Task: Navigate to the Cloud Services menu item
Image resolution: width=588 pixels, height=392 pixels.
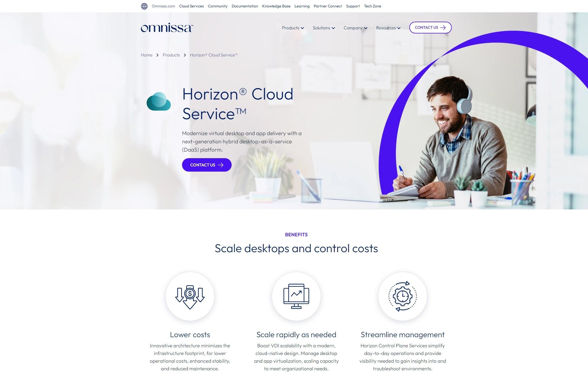Action: point(191,6)
